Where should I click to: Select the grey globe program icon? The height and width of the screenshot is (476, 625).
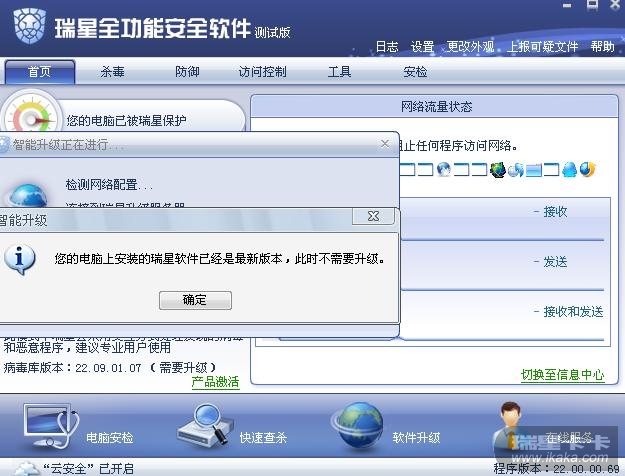[x=444, y=169]
